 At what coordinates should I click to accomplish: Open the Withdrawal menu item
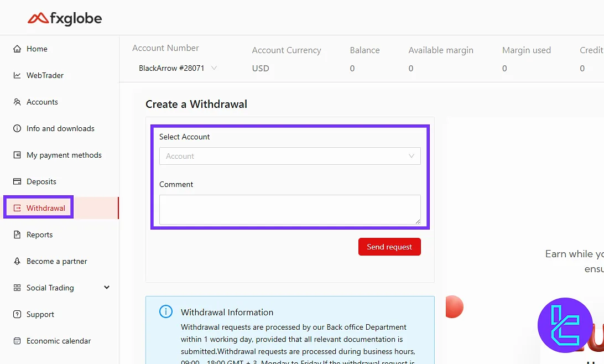[45, 208]
